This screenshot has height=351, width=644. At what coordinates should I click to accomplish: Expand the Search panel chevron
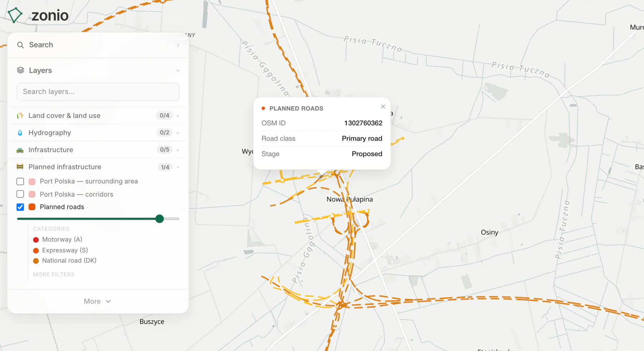tap(178, 45)
